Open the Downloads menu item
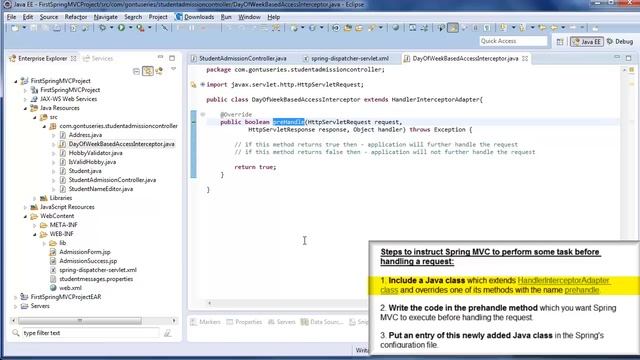Viewport: 640px width, 360px height. click(x=195, y=17)
